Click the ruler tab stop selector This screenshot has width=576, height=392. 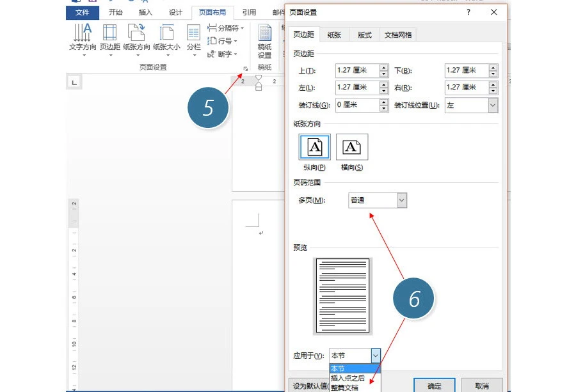coord(74,82)
